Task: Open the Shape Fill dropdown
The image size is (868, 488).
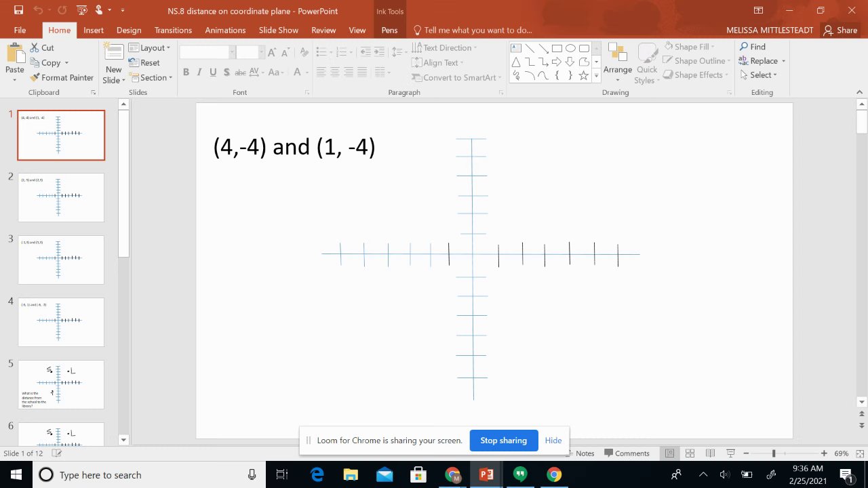Action: coord(688,47)
